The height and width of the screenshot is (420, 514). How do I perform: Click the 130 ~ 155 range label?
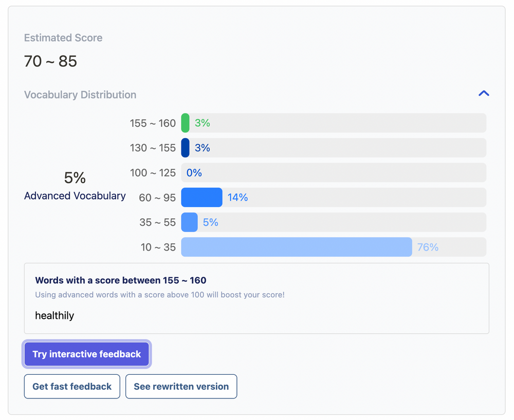153,148
